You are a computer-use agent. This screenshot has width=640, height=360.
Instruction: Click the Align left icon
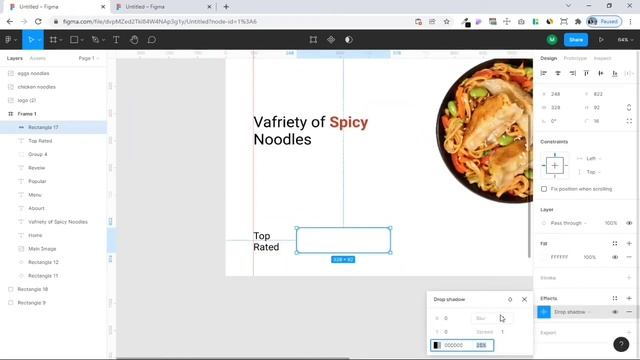pyautogui.click(x=544, y=73)
